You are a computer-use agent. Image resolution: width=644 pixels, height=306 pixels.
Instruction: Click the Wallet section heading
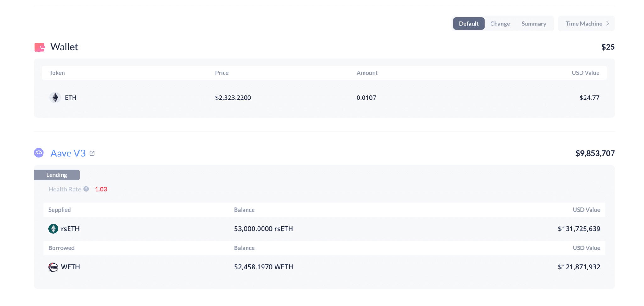click(64, 47)
